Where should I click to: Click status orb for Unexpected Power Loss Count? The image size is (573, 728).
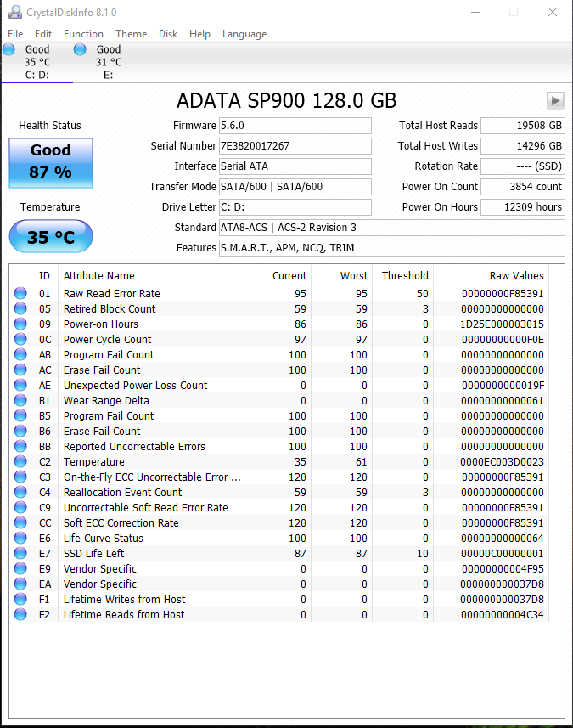click(20, 385)
